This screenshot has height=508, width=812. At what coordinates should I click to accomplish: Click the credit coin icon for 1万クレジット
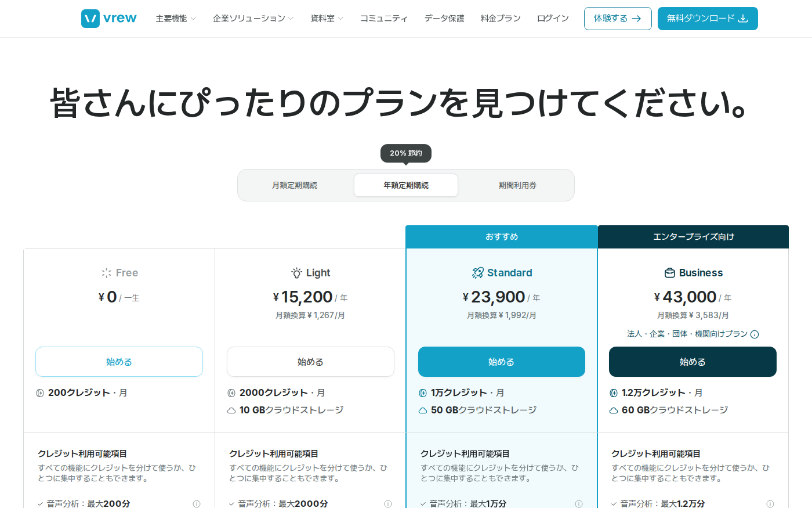click(423, 393)
